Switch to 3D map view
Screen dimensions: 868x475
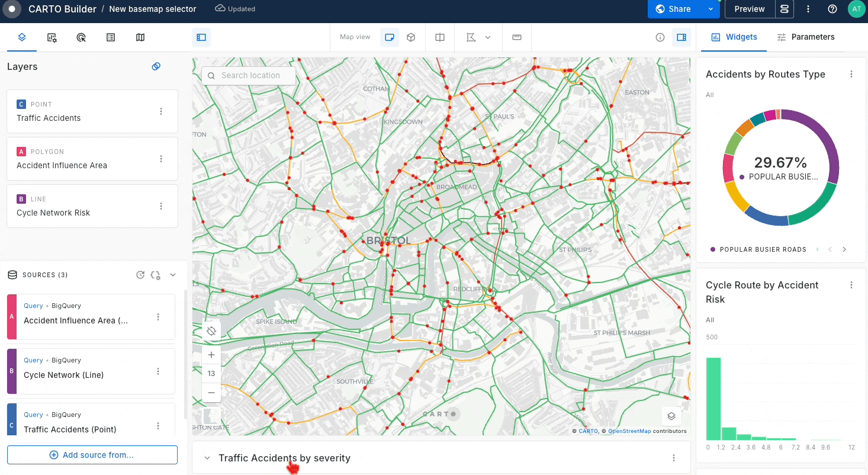(x=411, y=37)
